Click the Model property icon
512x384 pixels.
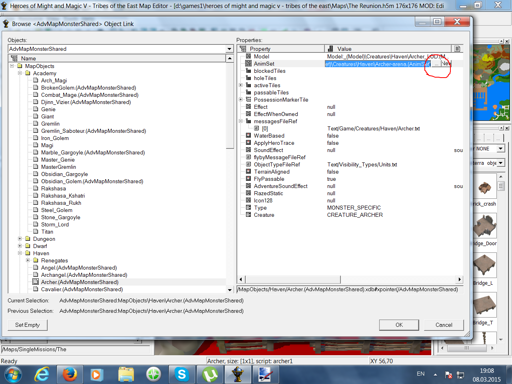(x=248, y=56)
